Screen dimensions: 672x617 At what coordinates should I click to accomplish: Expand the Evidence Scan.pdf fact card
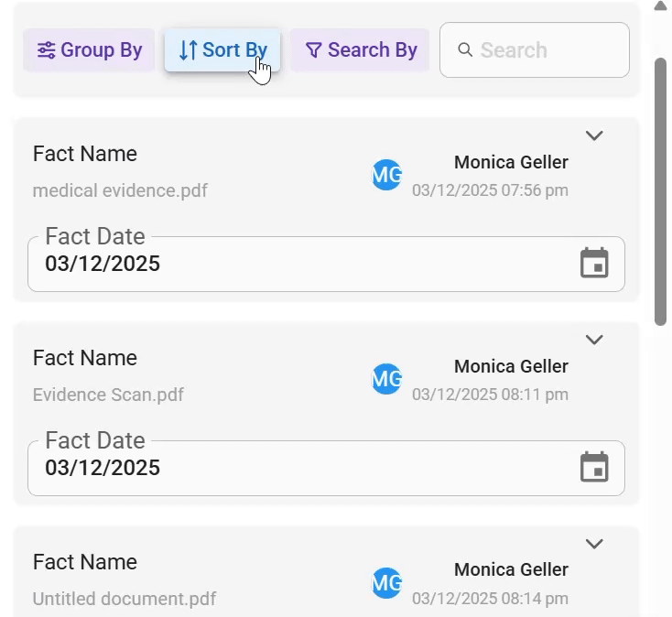click(594, 340)
